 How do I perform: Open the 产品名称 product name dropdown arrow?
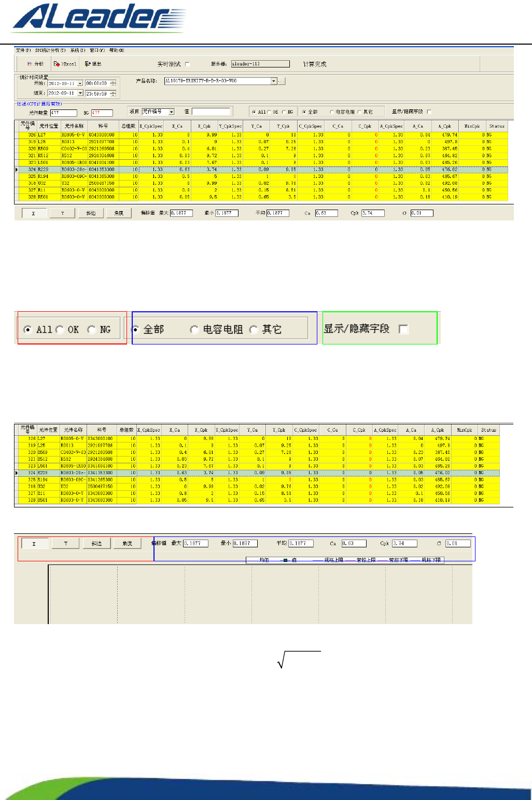[x=274, y=81]
